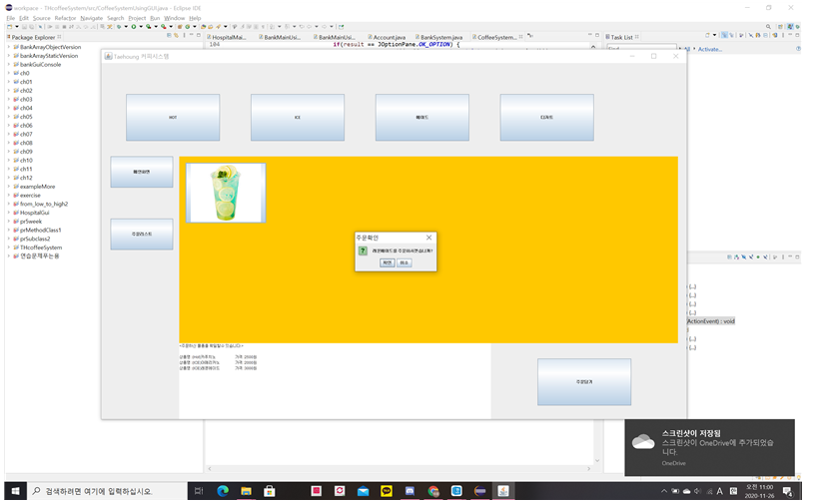
Task: Click the Windows taskbar search box
Action: click(x=107, y=491)
